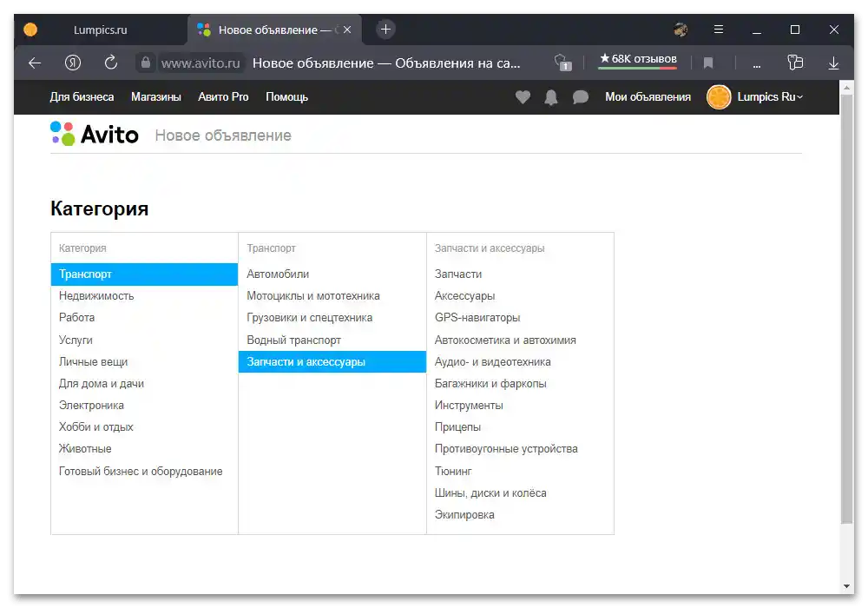
Task: Open the Помощь help link
Action: tap(286, 97)
